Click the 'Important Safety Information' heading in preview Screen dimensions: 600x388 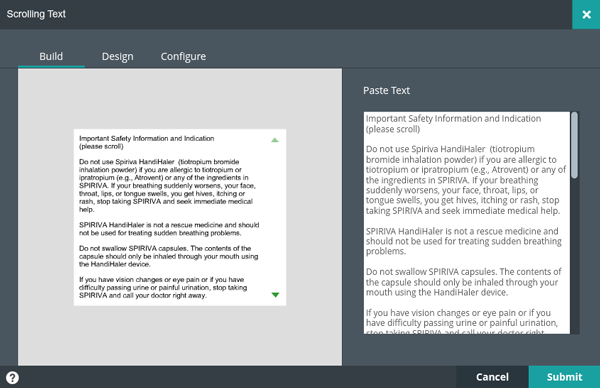(147, 142)
